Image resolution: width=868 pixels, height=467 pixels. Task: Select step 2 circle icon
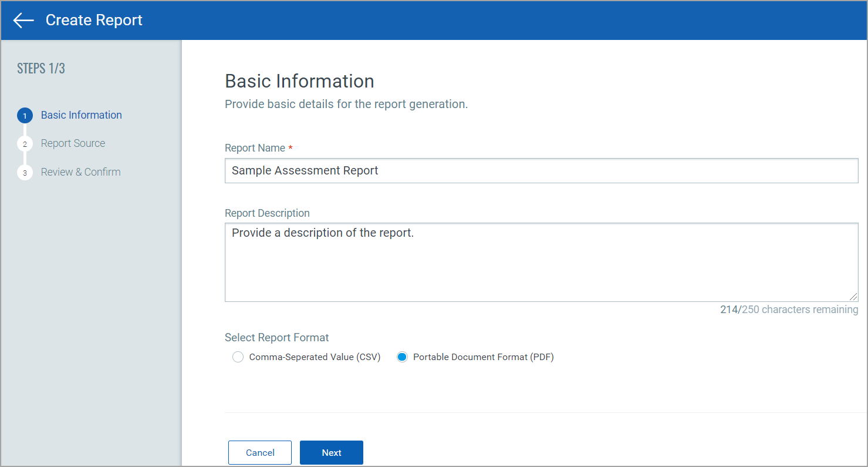pyautogui.click(x=25, y=144)
